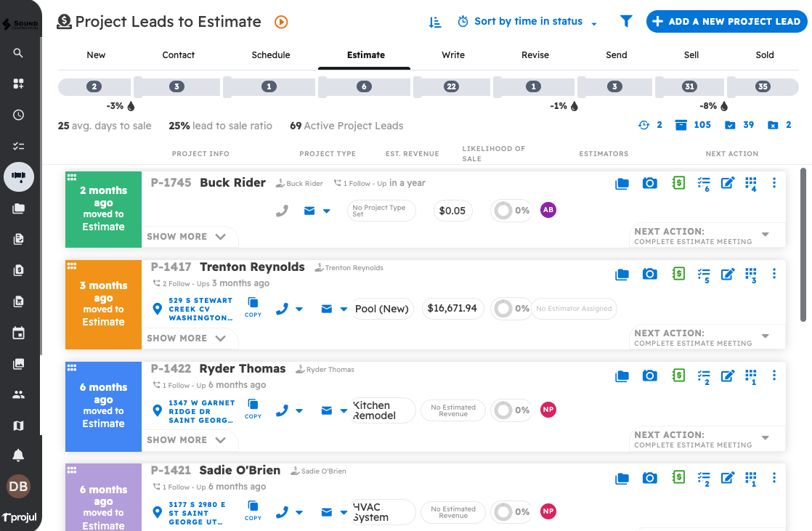This screenshot has width=812, height=531.
Task: Click the sort order icon
Action: pyautogui.click(x=435, y=22)
